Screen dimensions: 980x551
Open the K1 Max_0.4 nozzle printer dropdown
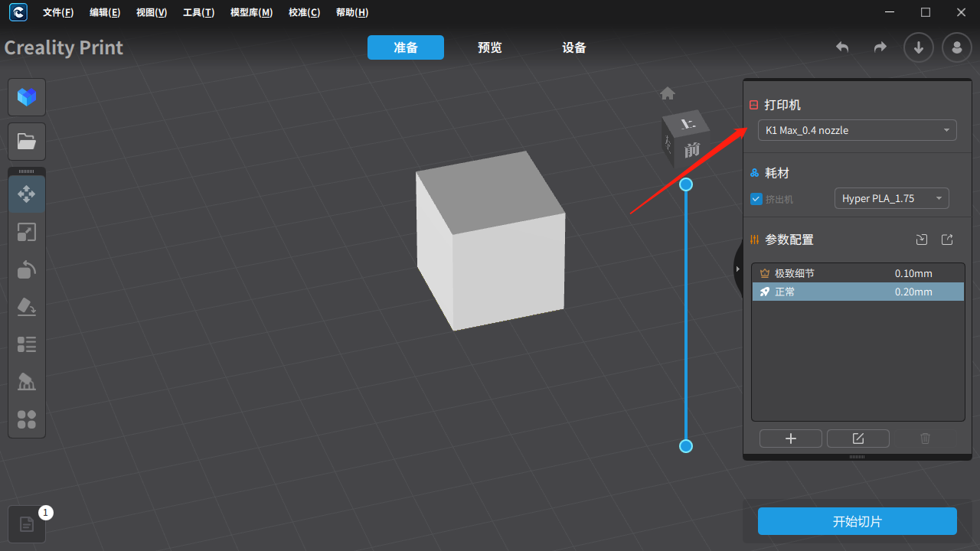coord(857,130)
